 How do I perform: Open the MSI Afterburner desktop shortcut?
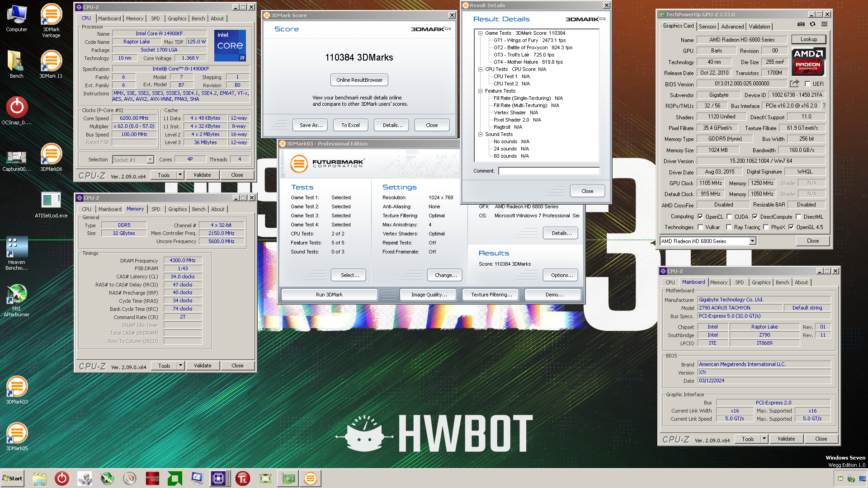17,300
